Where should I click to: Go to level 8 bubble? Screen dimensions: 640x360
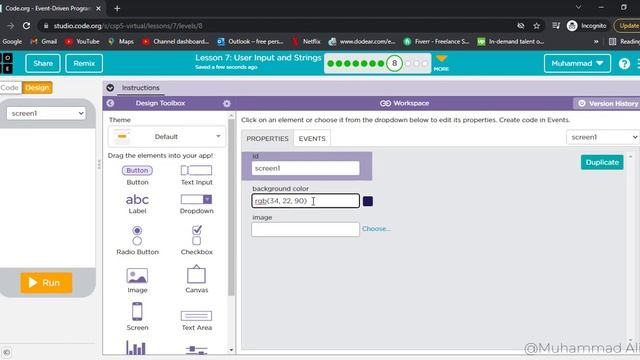pyautogui.click(x=394, y=63)
